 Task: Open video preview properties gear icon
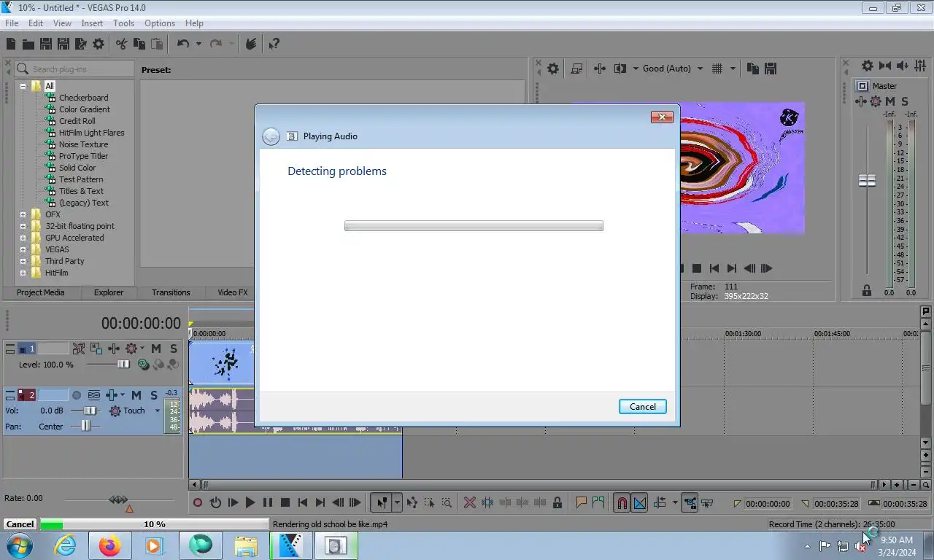point(553,69)
